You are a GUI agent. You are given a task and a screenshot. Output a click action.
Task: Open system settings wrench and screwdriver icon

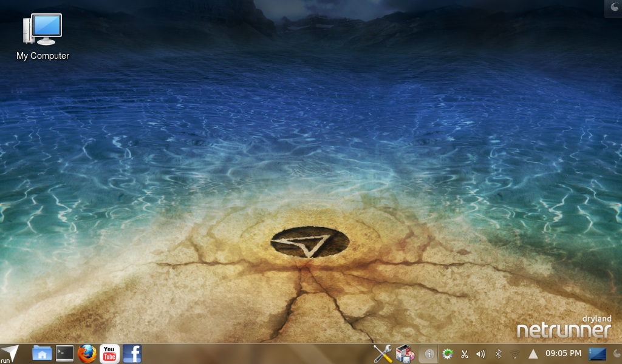point(383,354)
